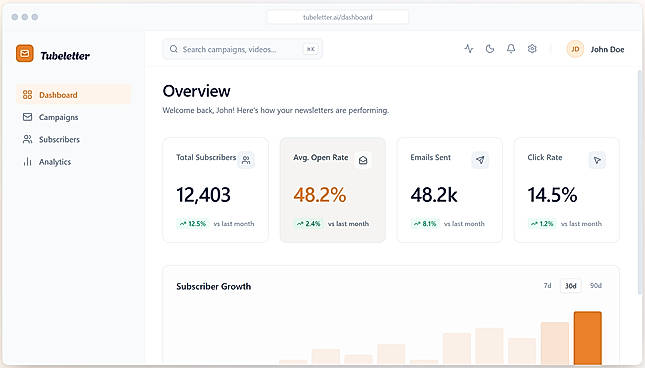Click the 12,403 subscribers value
This screenshot has height=368, width=645.
pyautogui.click(x=203, y=195)
